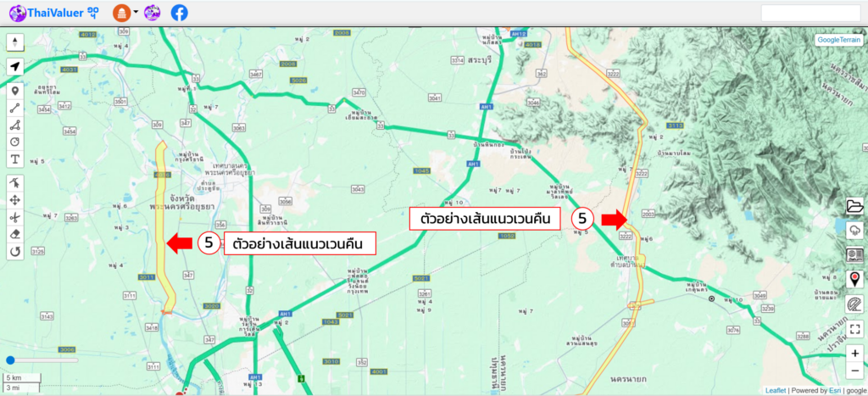Select the draw polyline tool
Screen dimensions: 868x396
[15, 108]
